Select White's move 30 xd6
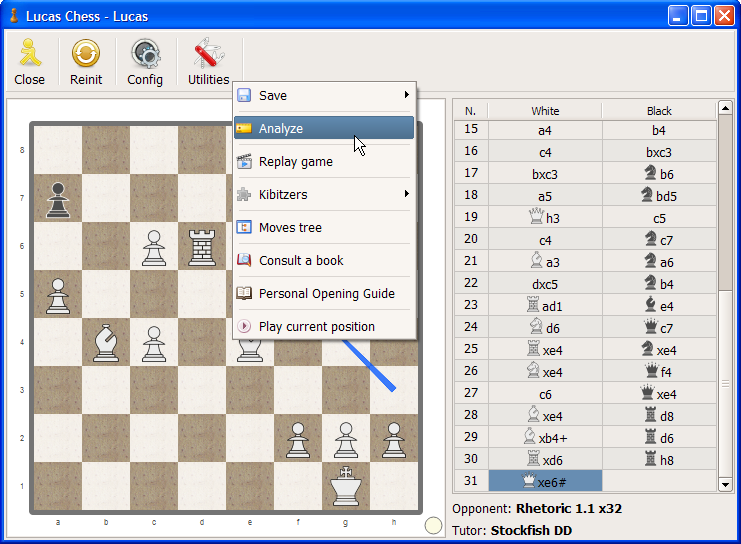Screen dimensions: 741x544 pyautogui.click(x=545, y=459)
